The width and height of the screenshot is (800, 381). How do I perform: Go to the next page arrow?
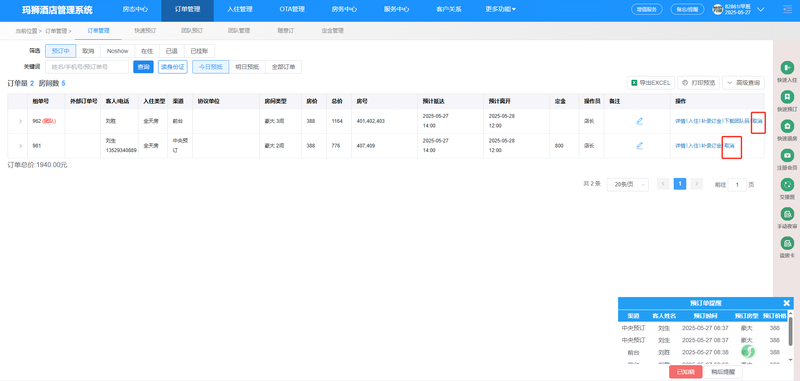(x=697, y=184)
